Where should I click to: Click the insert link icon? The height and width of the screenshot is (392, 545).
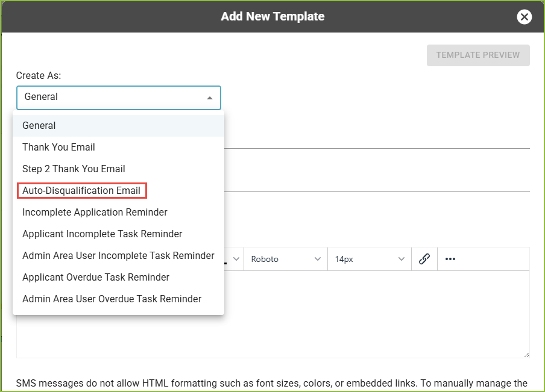[x=424, y=259]
